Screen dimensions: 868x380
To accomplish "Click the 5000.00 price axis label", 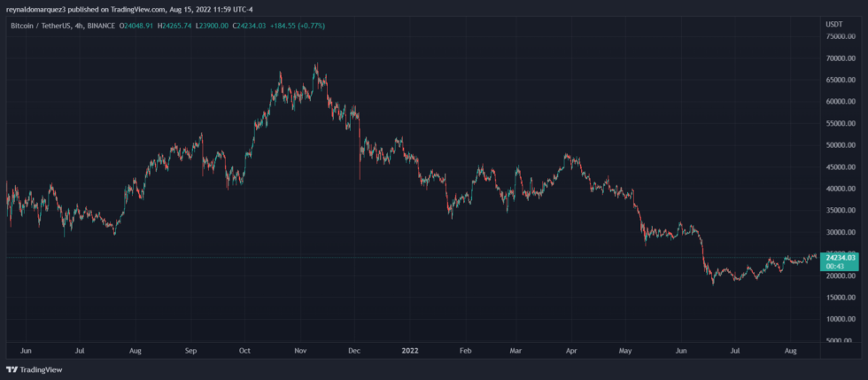I will (x=839, y=341).
